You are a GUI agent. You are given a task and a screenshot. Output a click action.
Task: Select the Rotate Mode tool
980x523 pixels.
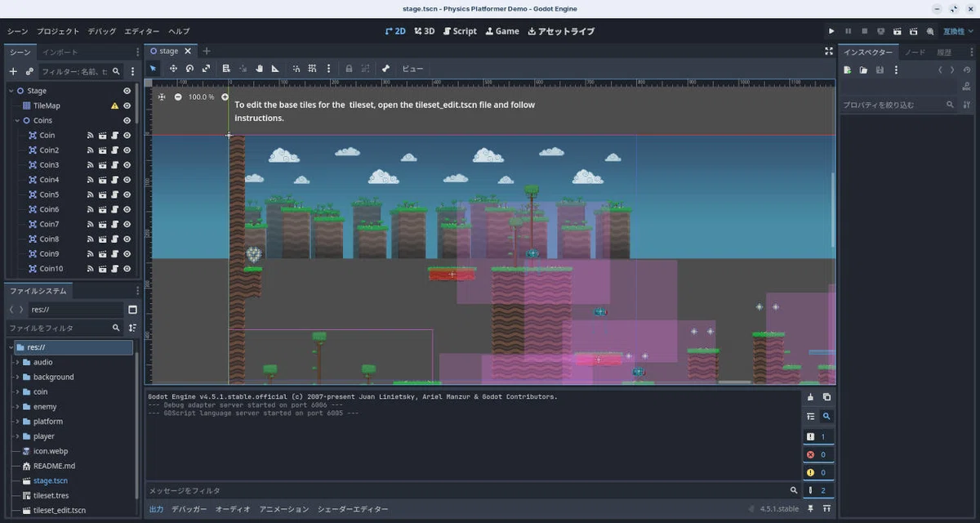click(x=189, y=69)
